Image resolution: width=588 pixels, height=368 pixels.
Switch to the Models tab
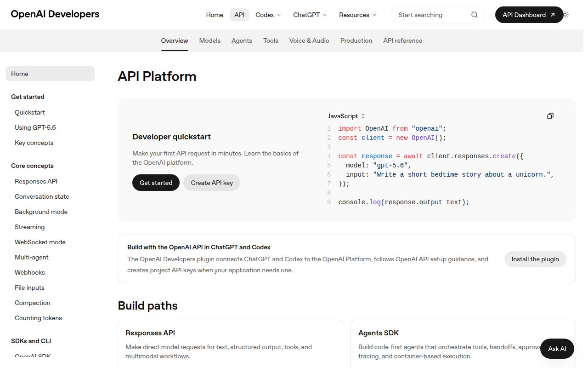point(210,40)
